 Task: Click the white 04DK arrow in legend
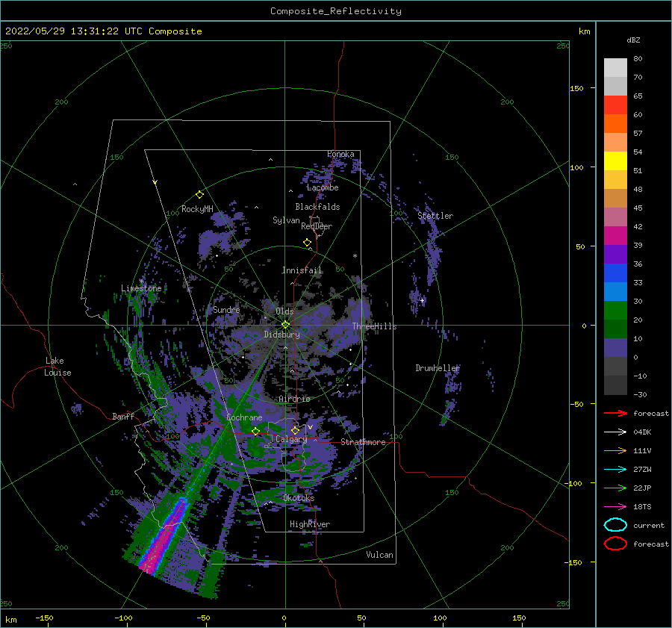tap(615, 432)
